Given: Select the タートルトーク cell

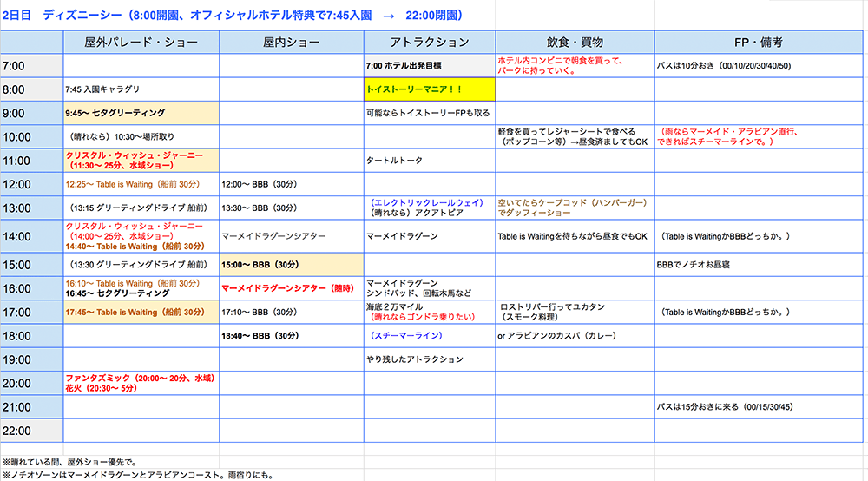Looking at the screenshot, I should (x=430, y=160).
